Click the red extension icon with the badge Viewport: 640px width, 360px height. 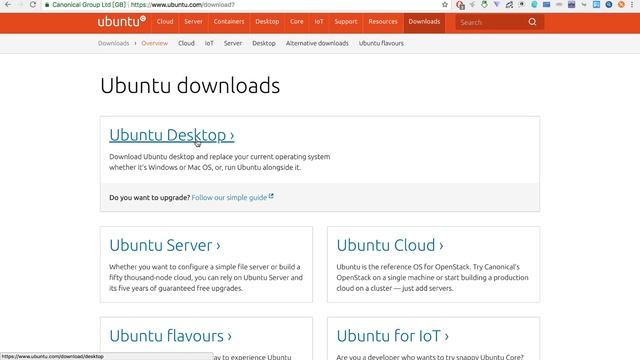tap(460, 5)
